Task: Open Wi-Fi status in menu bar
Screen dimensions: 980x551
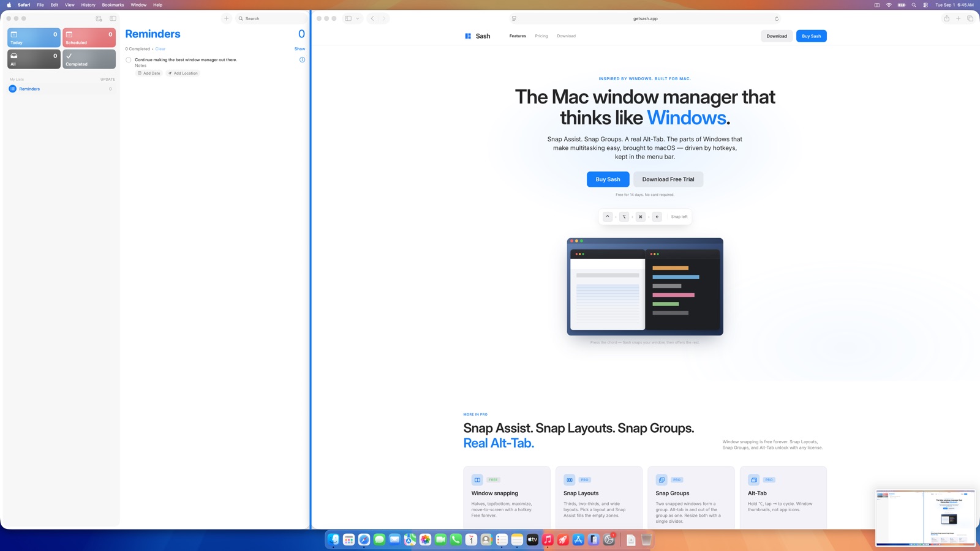Action: click(889, 5)
